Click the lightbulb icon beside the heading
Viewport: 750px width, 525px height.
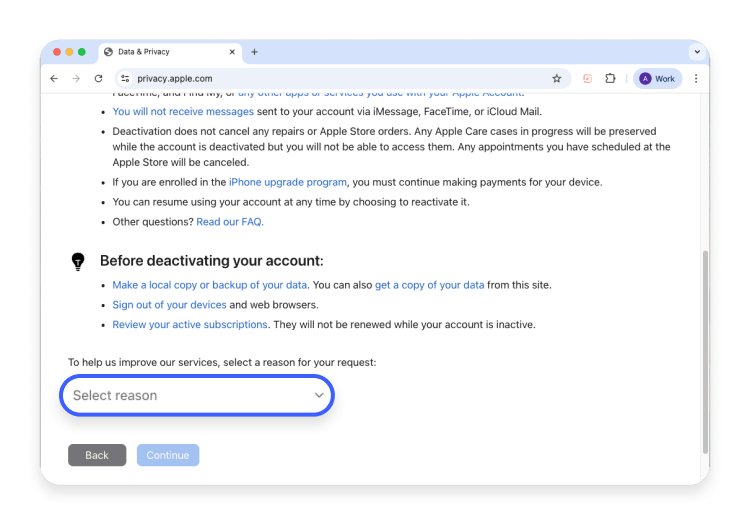78,262
